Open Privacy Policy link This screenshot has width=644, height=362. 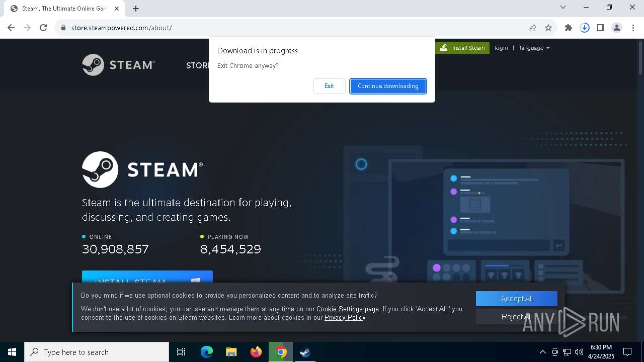tap(345, 318)
